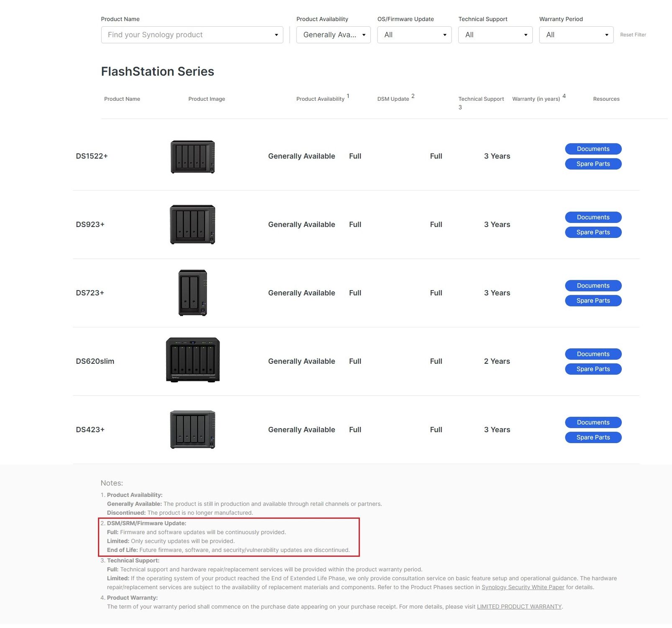Click the DS423+ product image

point(192,429)
